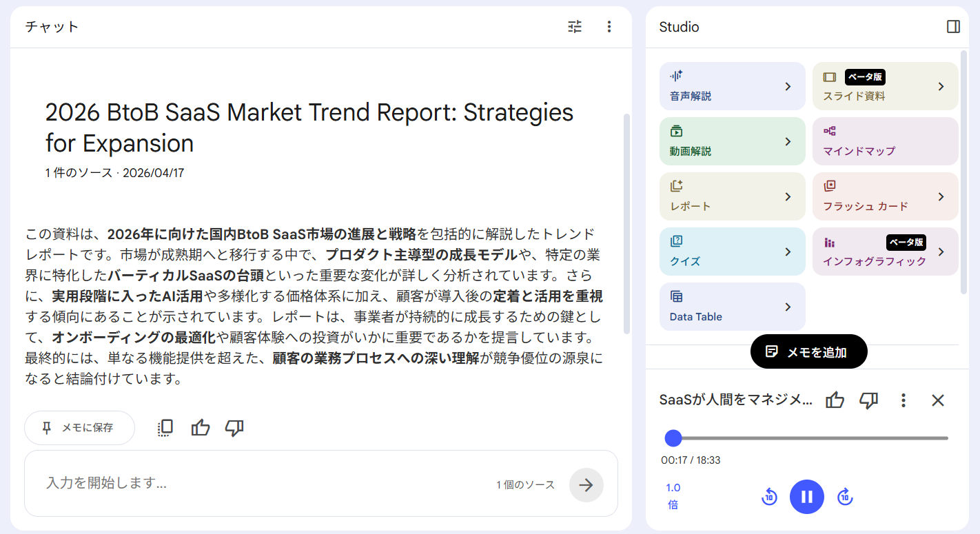Select マインドマップ tile
This screenshot has width=980, height=534.
[886, 141]
